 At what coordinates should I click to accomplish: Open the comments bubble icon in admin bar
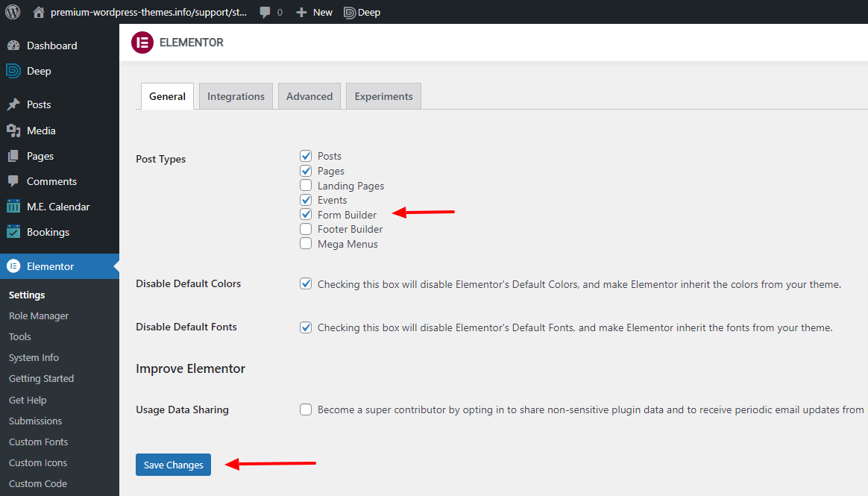(x=265, y=12)
